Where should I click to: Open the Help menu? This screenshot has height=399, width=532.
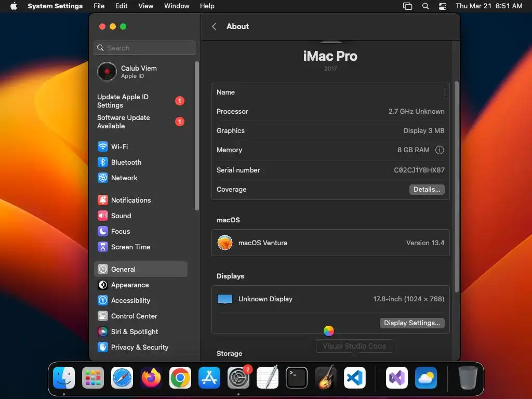207,6
